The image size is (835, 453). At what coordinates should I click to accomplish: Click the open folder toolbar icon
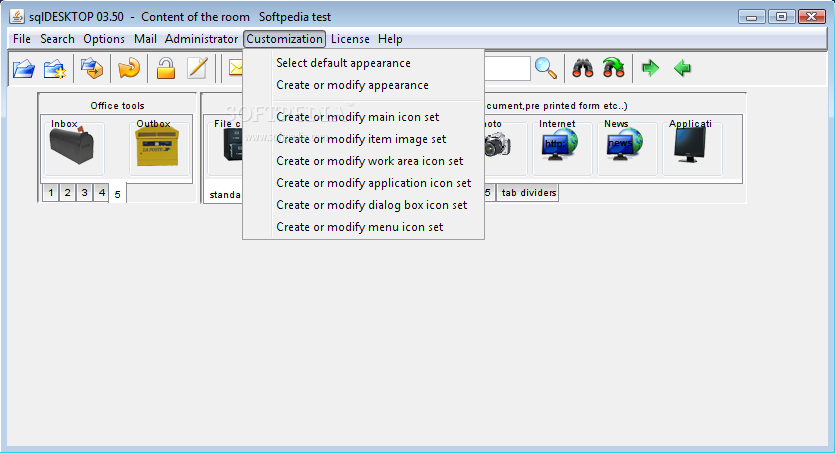24,69
